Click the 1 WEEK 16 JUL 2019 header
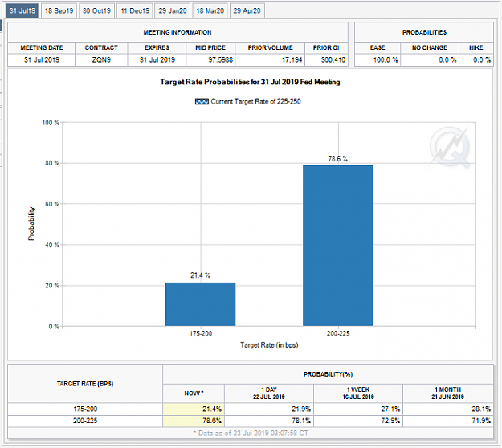This screenshot has width=502, height=448. tap(358, 393)
